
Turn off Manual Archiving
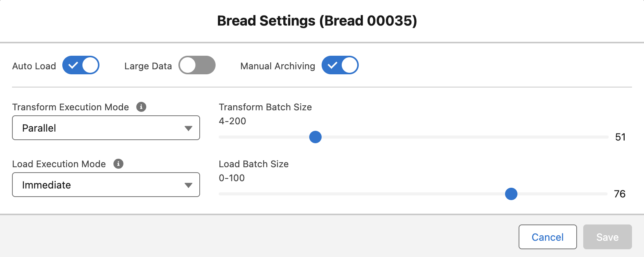(340, 65)
